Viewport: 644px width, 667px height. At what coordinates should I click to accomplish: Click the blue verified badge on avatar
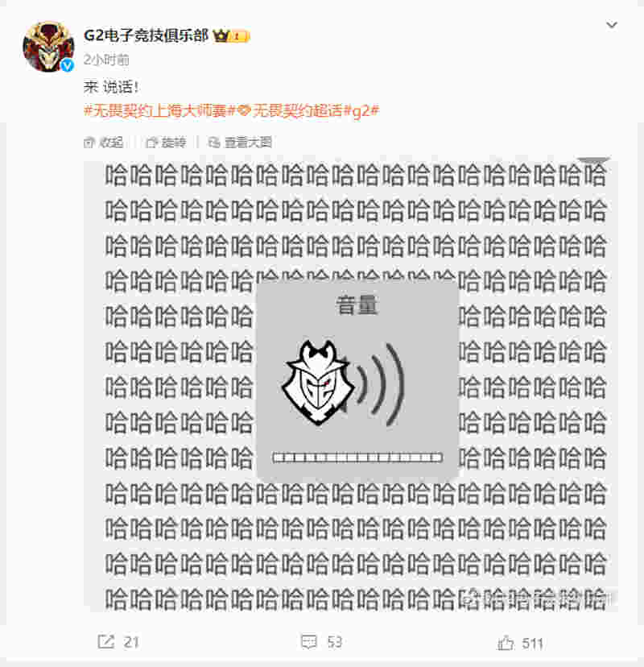(67, 65)
